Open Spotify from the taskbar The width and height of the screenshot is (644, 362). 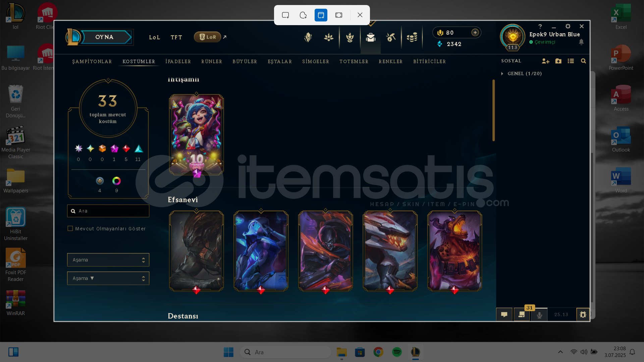397,352
